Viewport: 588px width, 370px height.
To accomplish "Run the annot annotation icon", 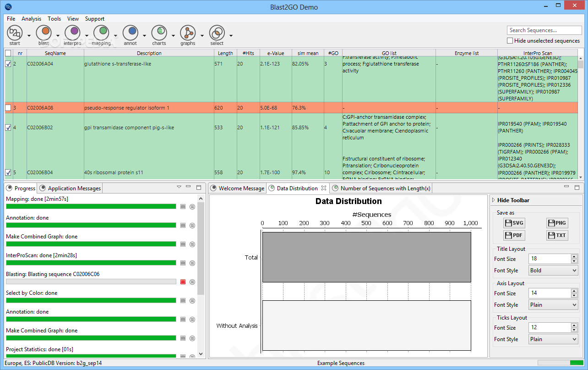I will 130,33.
